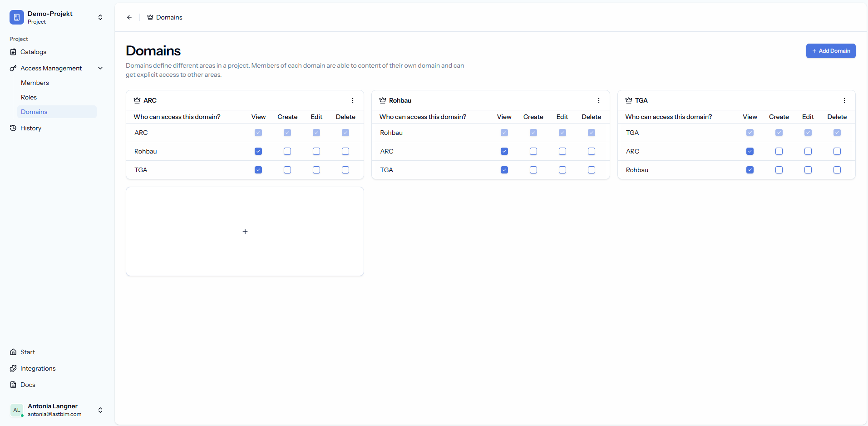Enable Delete for ARC in Rohbau domain
This screenshot has width=868, height=426.
pyautogui.click(x=592, y=151)
